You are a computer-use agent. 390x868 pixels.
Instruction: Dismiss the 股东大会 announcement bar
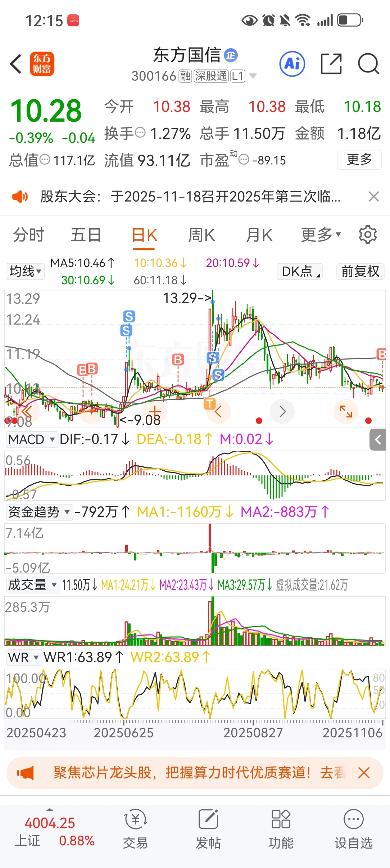pyautogui.click(x=374, y=196)
